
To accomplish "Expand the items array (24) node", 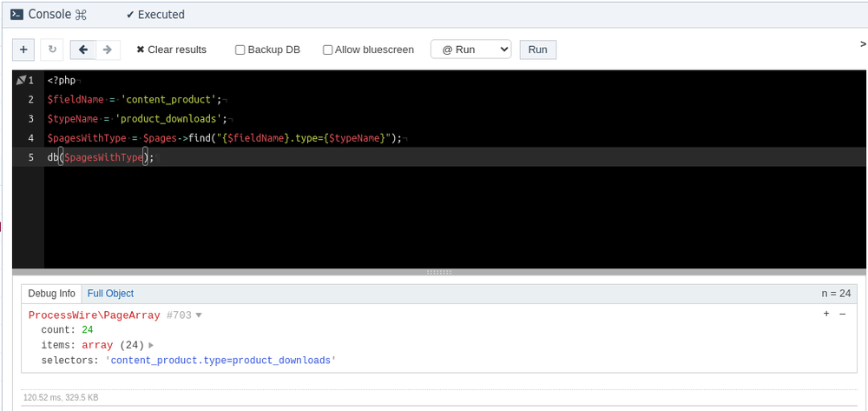I will click(x=151, y=345).
